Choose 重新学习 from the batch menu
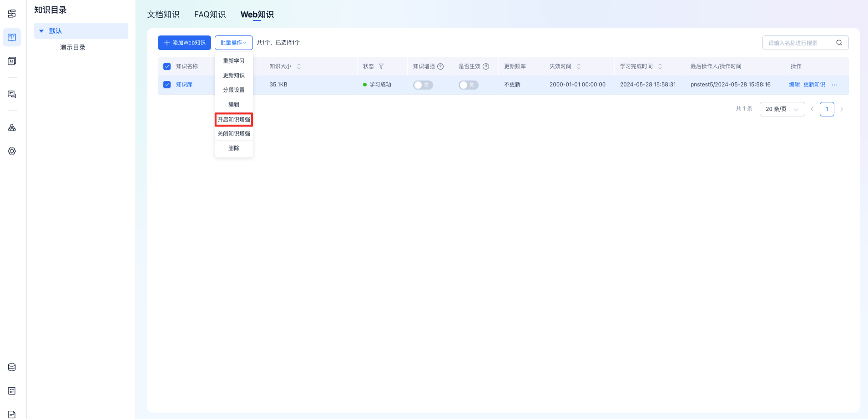The image size is (868, 419). click(234, 61)
